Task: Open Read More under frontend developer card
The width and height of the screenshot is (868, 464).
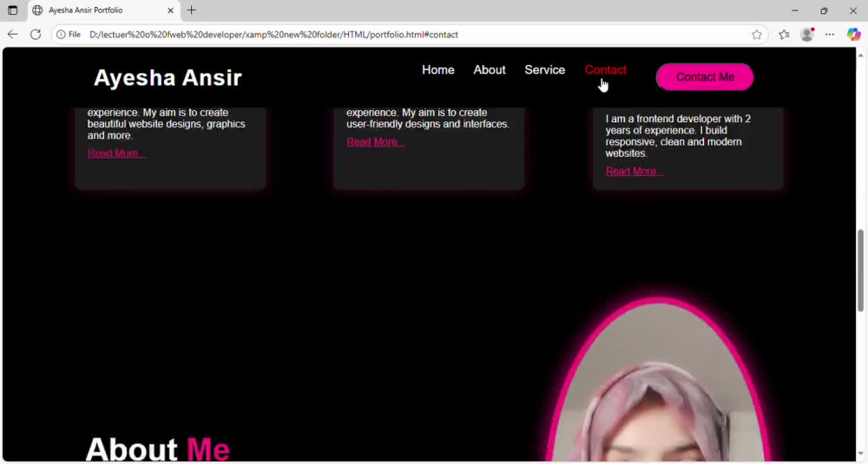Action: tap(635, 172)
